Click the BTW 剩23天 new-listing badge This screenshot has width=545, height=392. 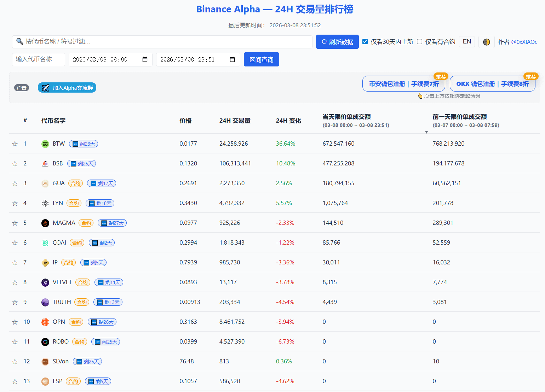(x=84, y=144)
